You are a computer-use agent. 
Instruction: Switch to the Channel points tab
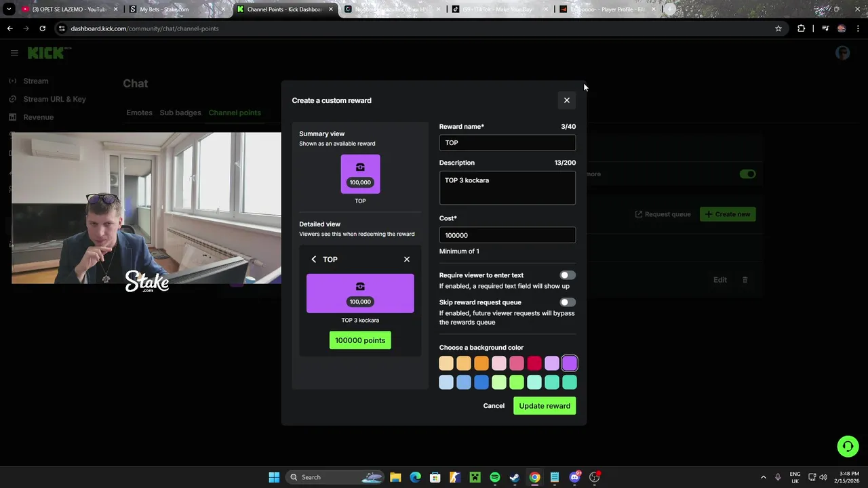pyautogui.click(x=235, y=113)
